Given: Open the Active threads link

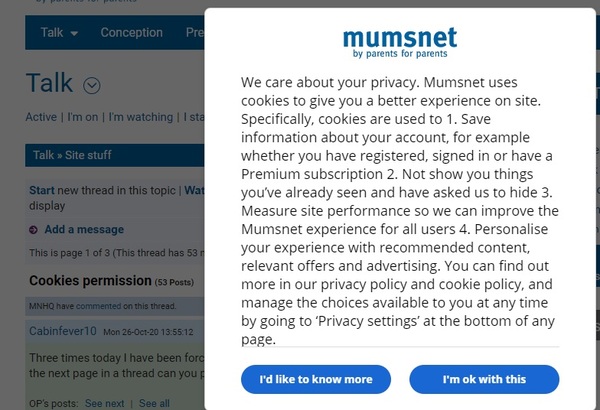Looking at the screenshot, I should (x=41, y=117).
